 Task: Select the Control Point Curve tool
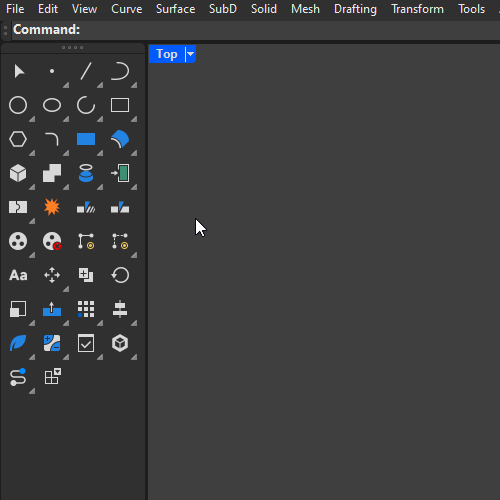tap(120, 71)
